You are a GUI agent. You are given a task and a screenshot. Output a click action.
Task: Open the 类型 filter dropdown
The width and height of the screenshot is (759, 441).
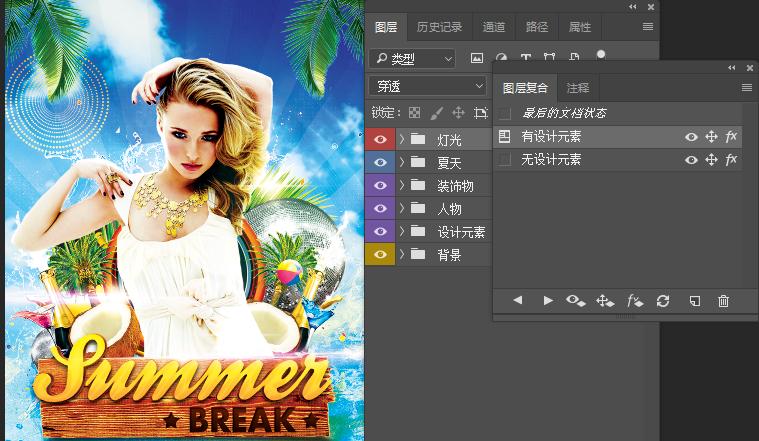[412, 59]
